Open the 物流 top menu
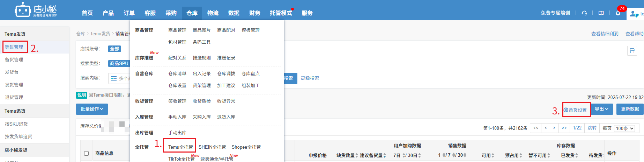The height and width of the screenshot is (162, 644). coord(213,13)
